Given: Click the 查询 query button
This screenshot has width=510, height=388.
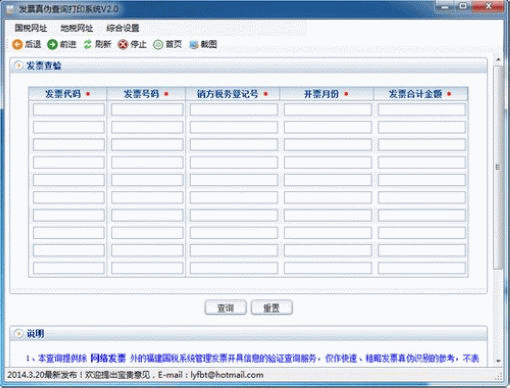Looking at the screenshot, I should click(x=226, y=308).
